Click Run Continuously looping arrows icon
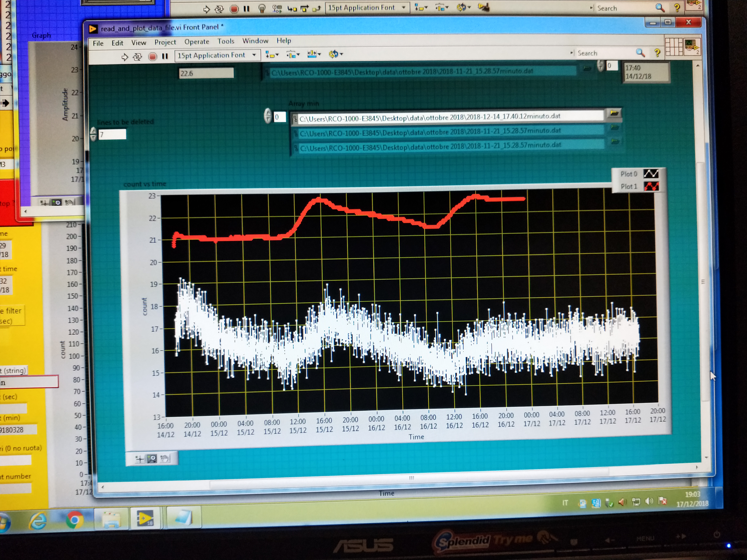The image size is (747, 560). point(137,57)
